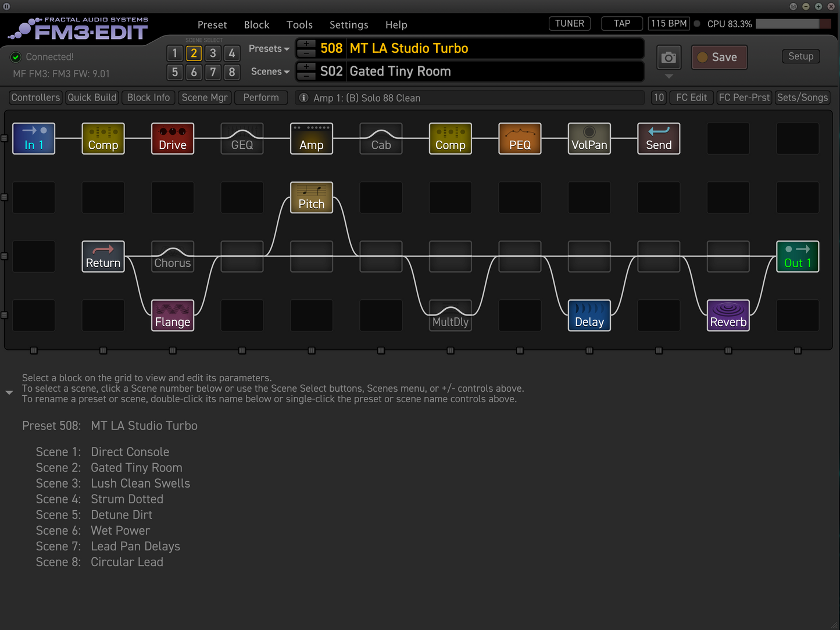
Task: Switch to scene 7 button
Action: pos(213,72)
